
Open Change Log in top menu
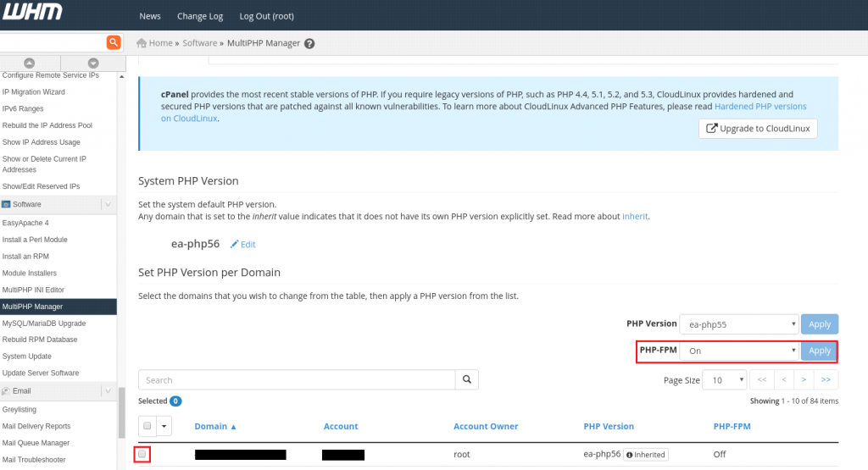click(x=200, y=16)
